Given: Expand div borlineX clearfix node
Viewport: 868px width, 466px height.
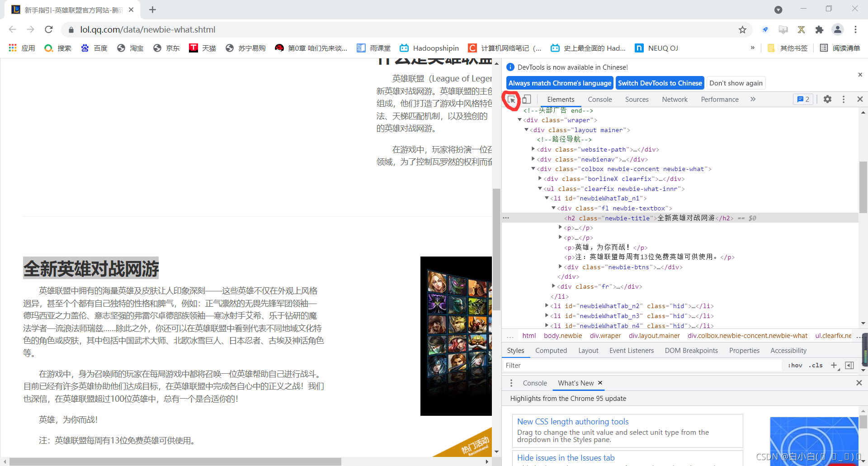Looking at the screenshot, I should click(x=540, y=178).
